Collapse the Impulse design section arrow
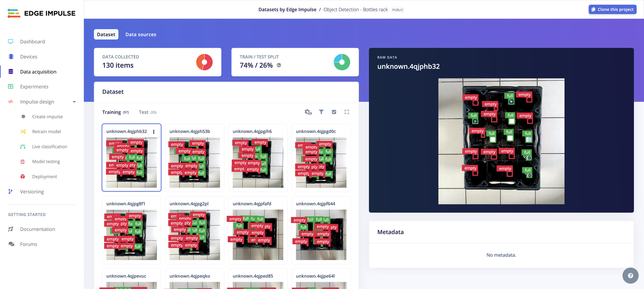The height and width of the screenshot is (289, 644). coord(74,102)
